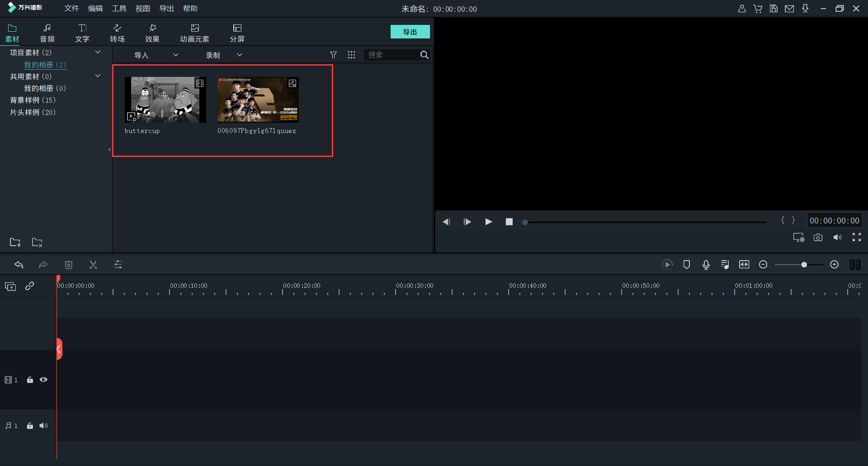Open the 文件 menu
Screen dimensions: 868x466
[71, 9]
